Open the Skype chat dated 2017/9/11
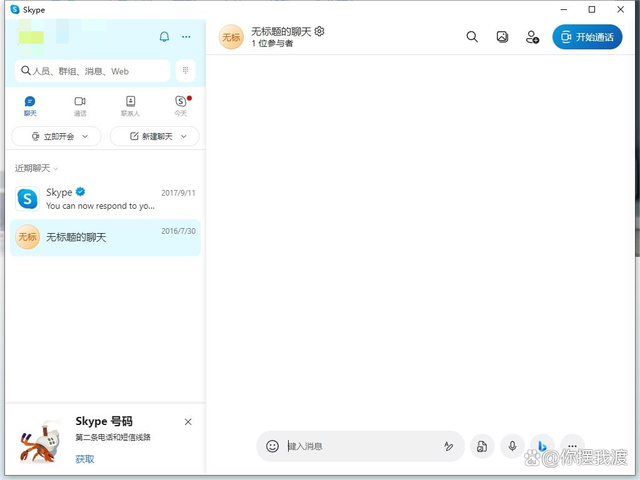The height and width of the screenshot is (480, 640). [x=105, y=199]
